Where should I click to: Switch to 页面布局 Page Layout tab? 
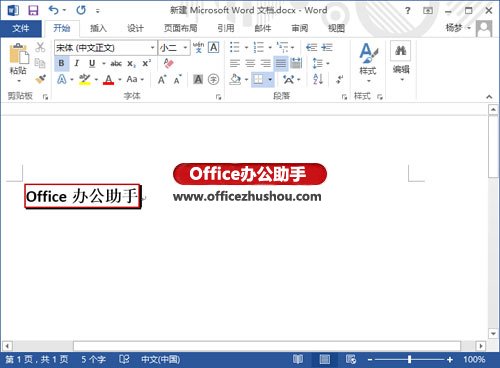[181, 28]
